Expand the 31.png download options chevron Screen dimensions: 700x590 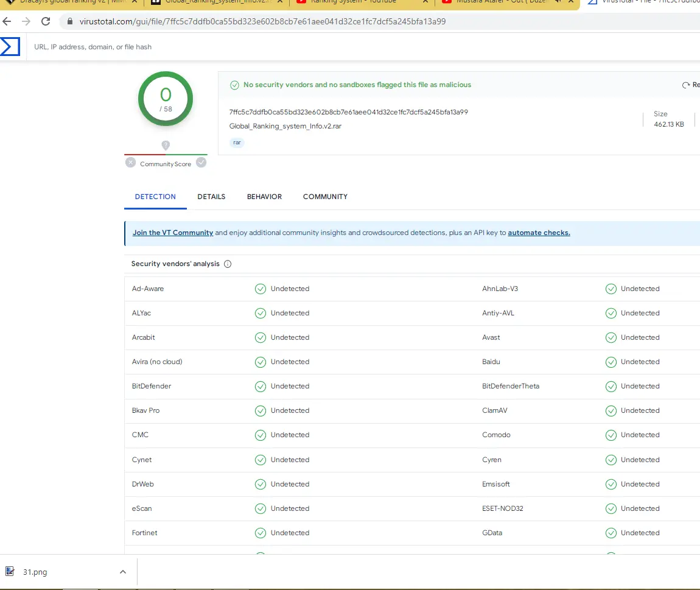123,572
